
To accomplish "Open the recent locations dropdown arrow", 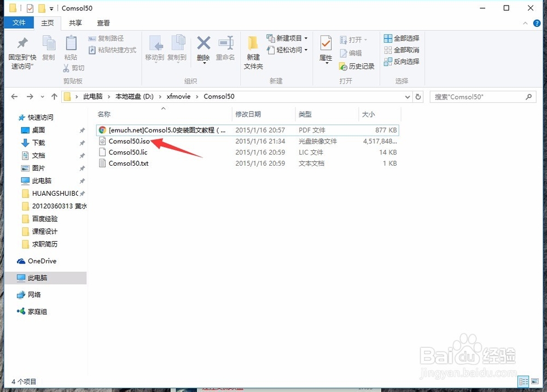I will pos(42,97).
